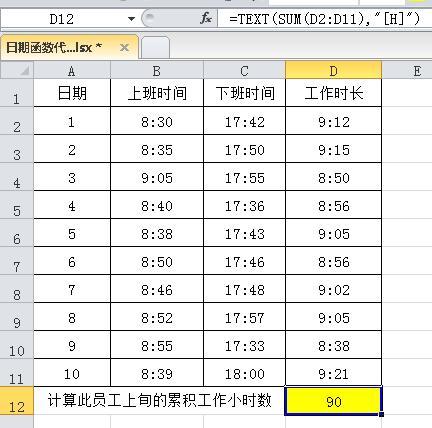Close the 日期函数代...lsx workbook tab
The width and height of the screenshot is (432, 428).
pos(124,48)
